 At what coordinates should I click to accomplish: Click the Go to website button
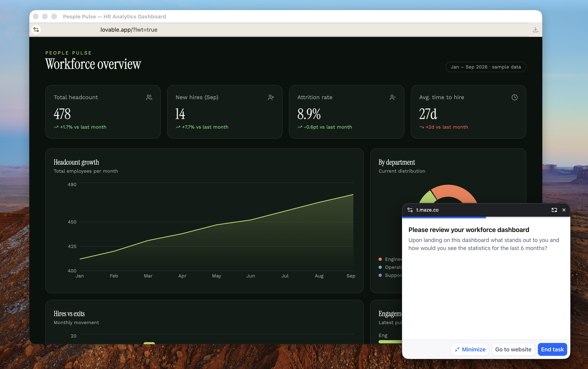pos(513,349)
